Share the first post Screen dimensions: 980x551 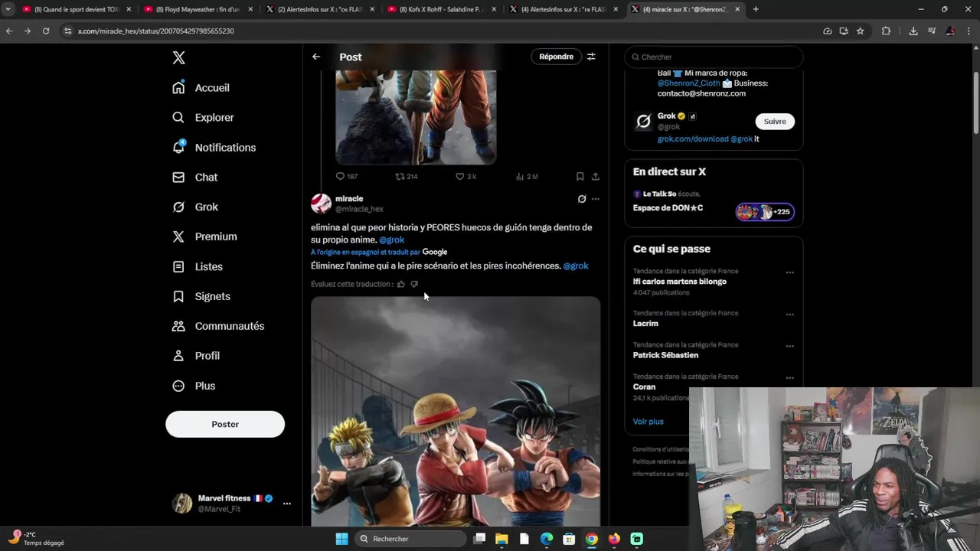point(595,177)
